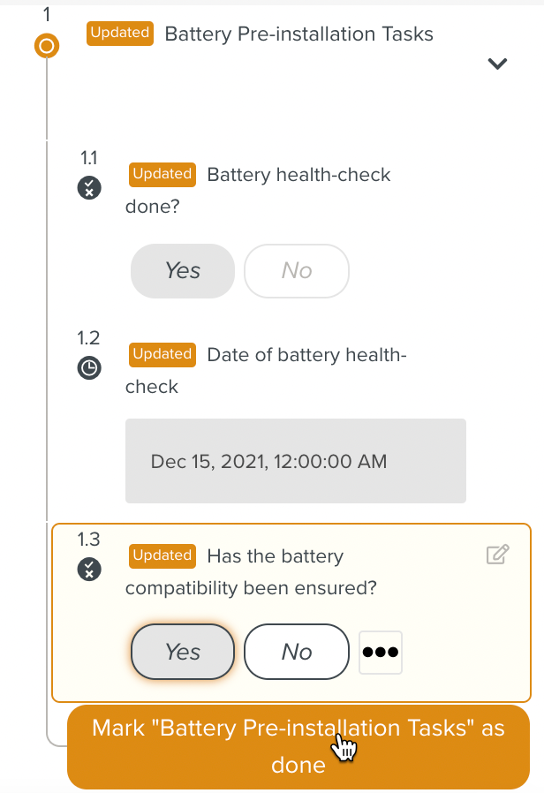Image resolution: width=544 pixels, height=794 pixels.
Task: Click the Updated badge on step 1.1
Action: (x=162, y=175)
